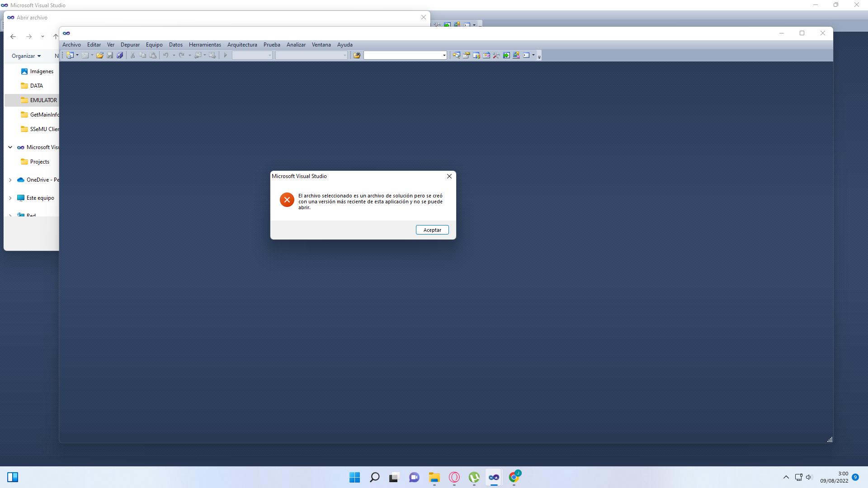This screenshot has height=488, width=868.
Task: Expand the Redo history dropdown arrow
Action: [x=189, y=55]
